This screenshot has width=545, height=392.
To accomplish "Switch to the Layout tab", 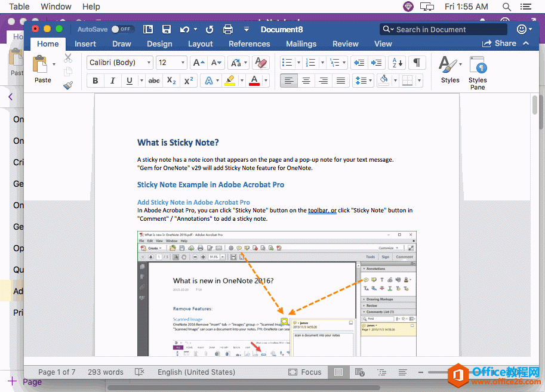I will [x=200, y=44].
